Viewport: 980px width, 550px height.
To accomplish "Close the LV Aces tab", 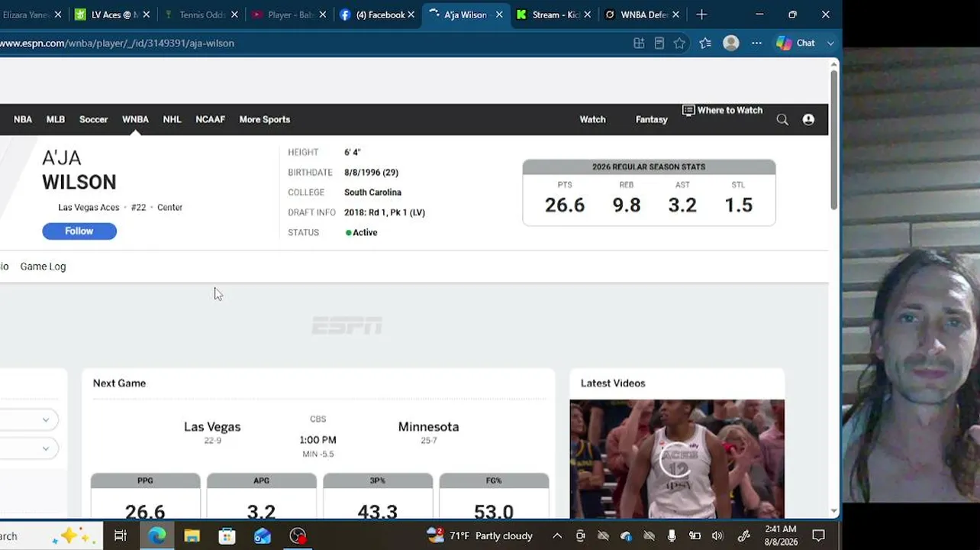I will tap(147, 15).
